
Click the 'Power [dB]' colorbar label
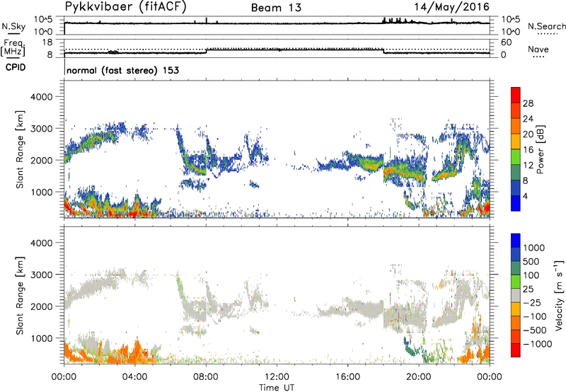click(541, 149)
